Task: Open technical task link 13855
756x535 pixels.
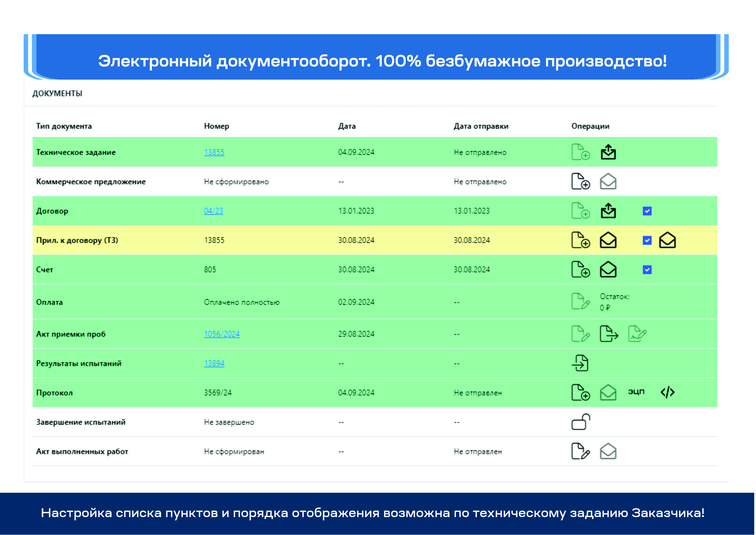Action: [214, 152]
